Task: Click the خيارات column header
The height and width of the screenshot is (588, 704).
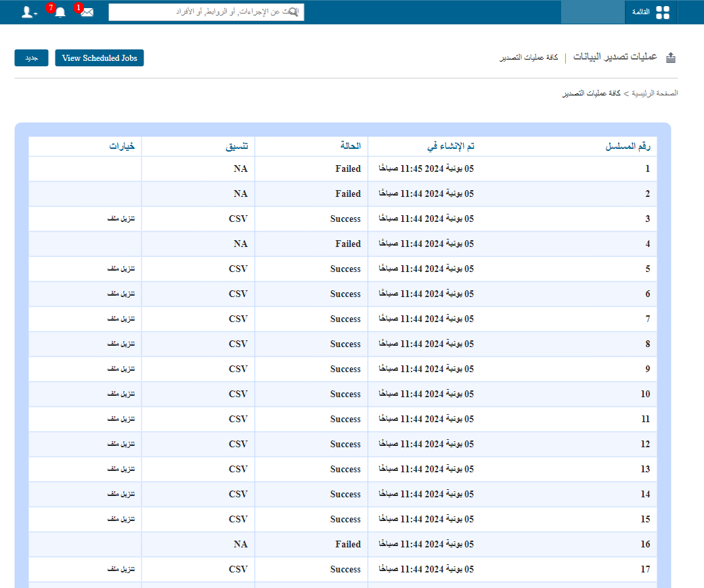Action: tap(122, 146)
